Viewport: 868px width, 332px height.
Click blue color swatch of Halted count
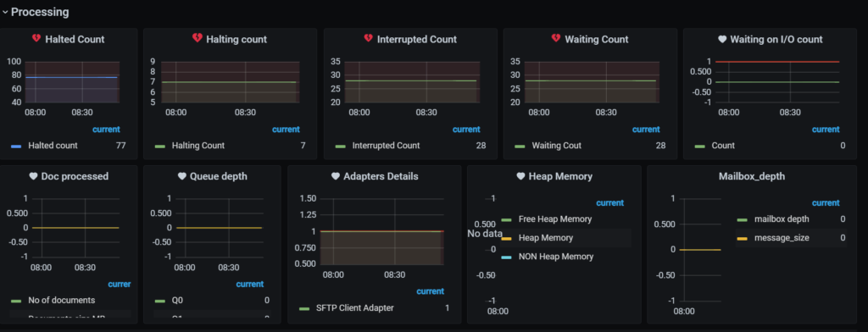click(16, 146)
